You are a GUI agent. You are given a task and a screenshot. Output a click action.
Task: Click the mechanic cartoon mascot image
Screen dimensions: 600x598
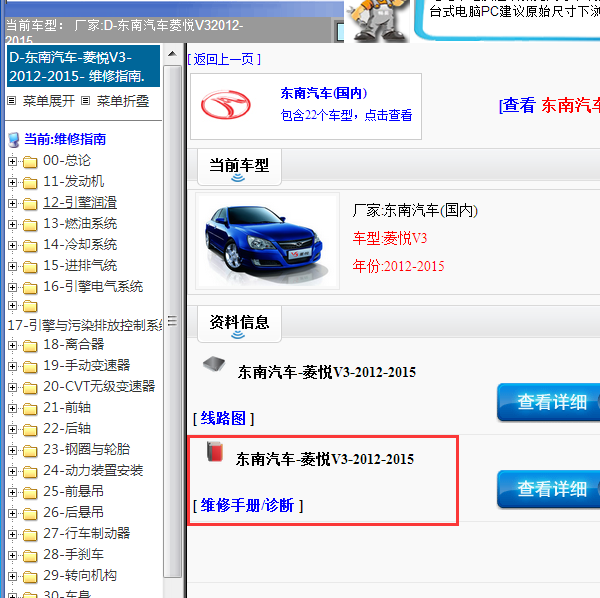tap(377, 20)
